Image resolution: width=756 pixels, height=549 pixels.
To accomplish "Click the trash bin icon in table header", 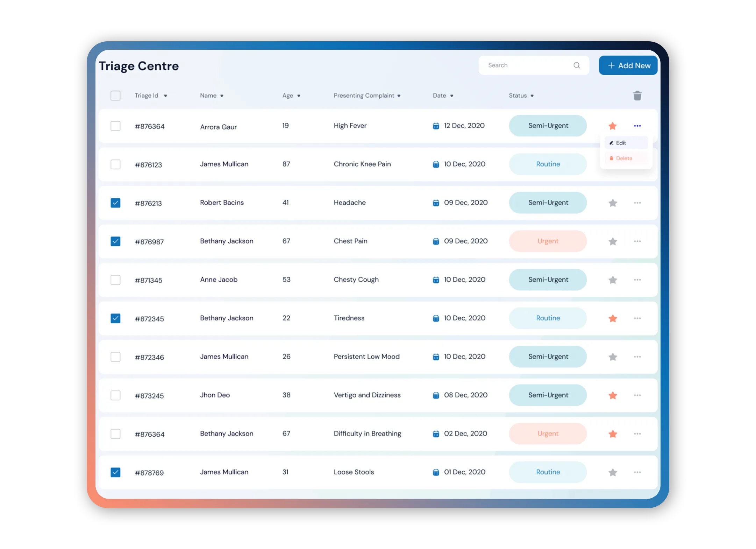I will tap(637, 96).
